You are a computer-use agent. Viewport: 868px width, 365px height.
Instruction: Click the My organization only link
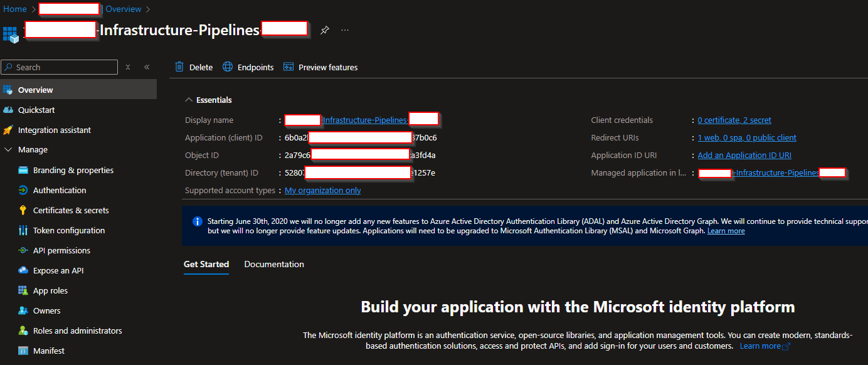point(322,190)
